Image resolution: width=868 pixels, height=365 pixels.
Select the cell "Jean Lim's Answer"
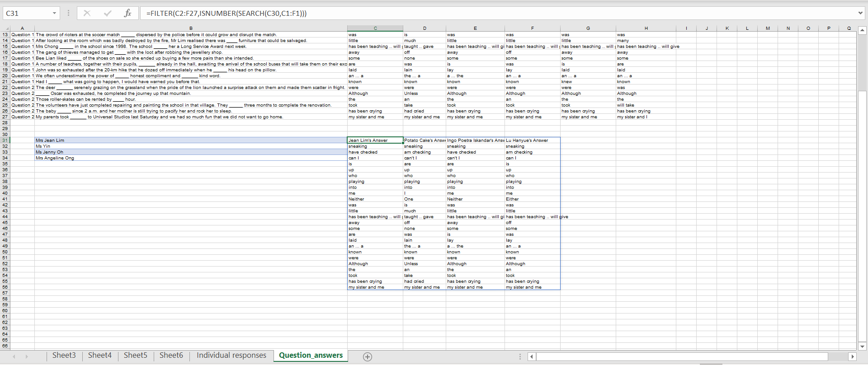[x=375, y=140]
